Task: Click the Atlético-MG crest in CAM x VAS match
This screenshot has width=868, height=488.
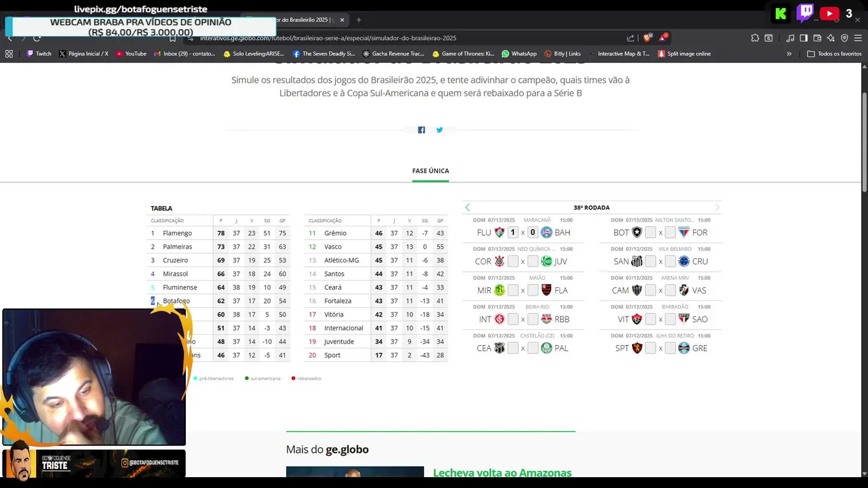Action: 637,290
